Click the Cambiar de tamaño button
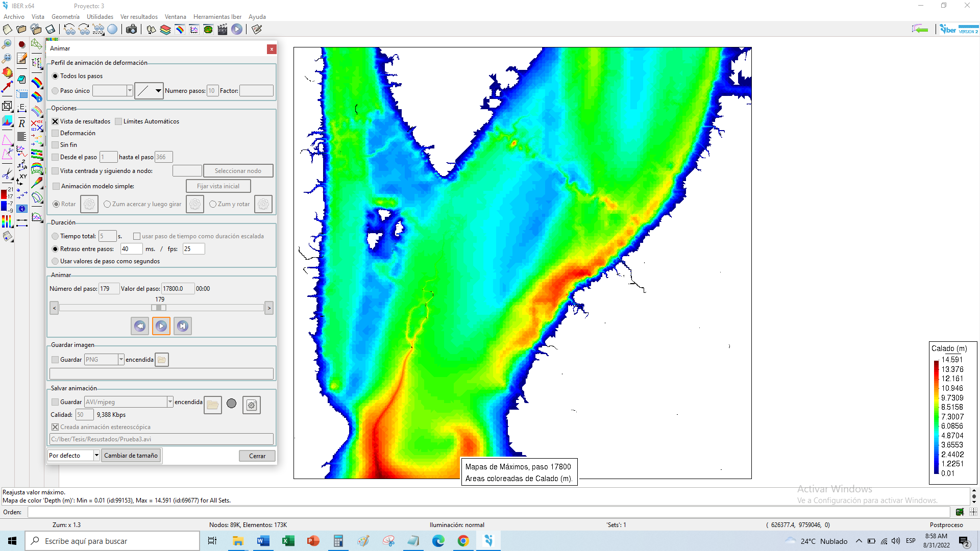The width and height of the screenshot is (980, 551). tap(131, 456)
